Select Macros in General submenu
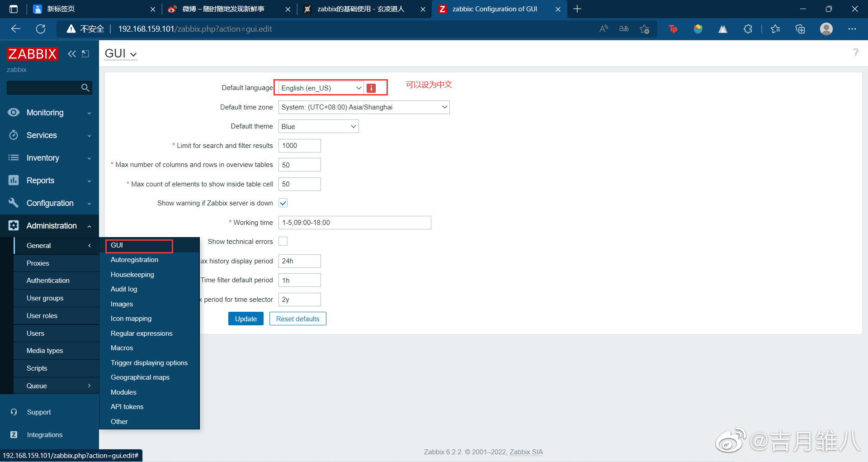The height and width of the screenshot is (462, 868). point(122,348)
